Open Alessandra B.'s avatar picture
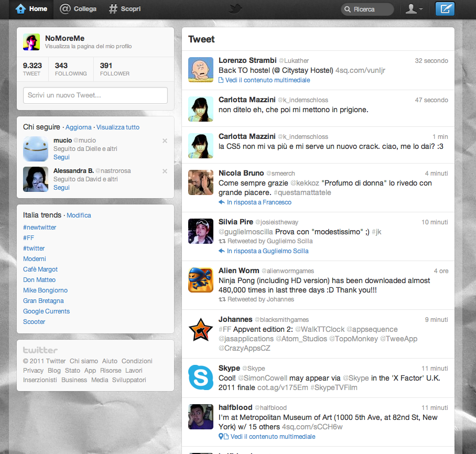The width and height of the screenshot is (476, 454). coord(36,179)
